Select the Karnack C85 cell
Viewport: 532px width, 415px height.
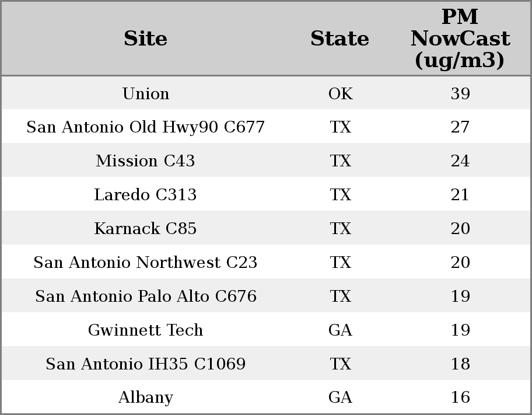click(x=145, y=228)
